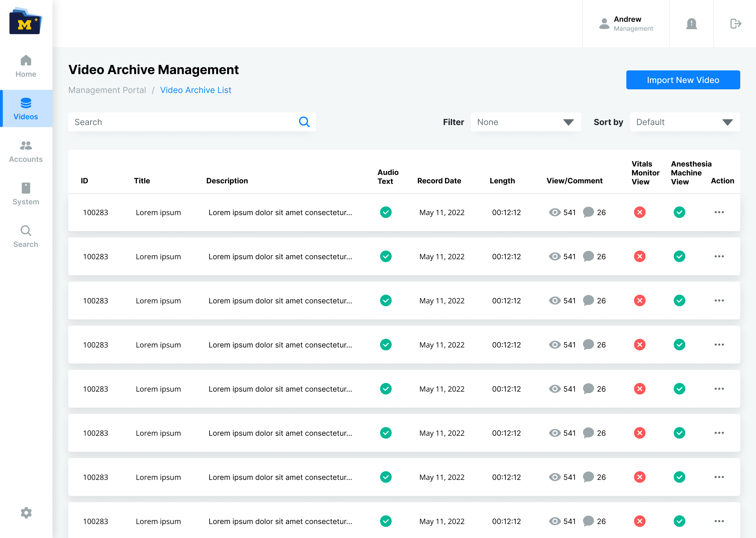Click the logout icon in header
The image size is (756, 538).
coord(736,24)
